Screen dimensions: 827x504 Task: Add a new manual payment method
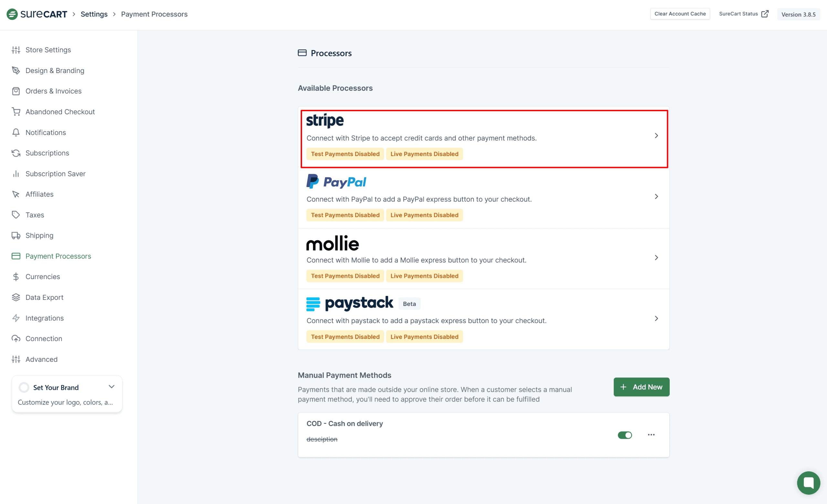[641, 387]
